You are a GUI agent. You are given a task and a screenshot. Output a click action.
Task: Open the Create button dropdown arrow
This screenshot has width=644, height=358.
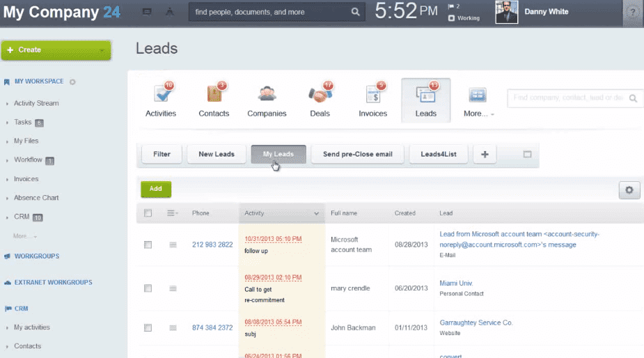pos(102,50)
